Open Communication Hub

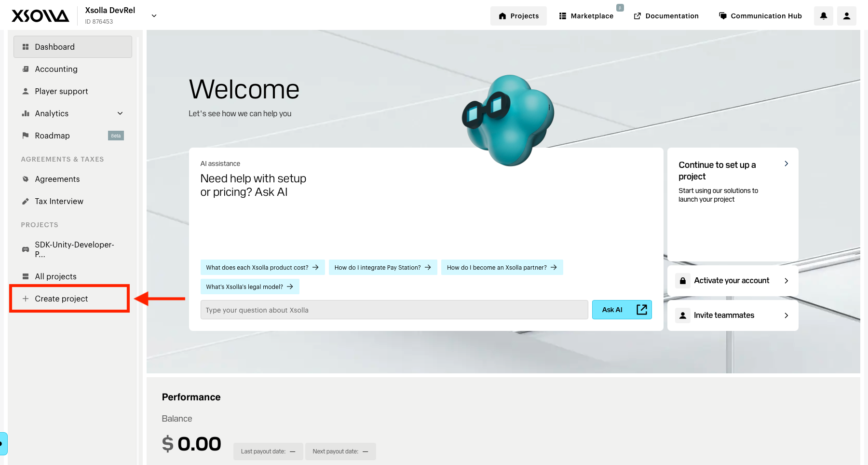[760, 16]
